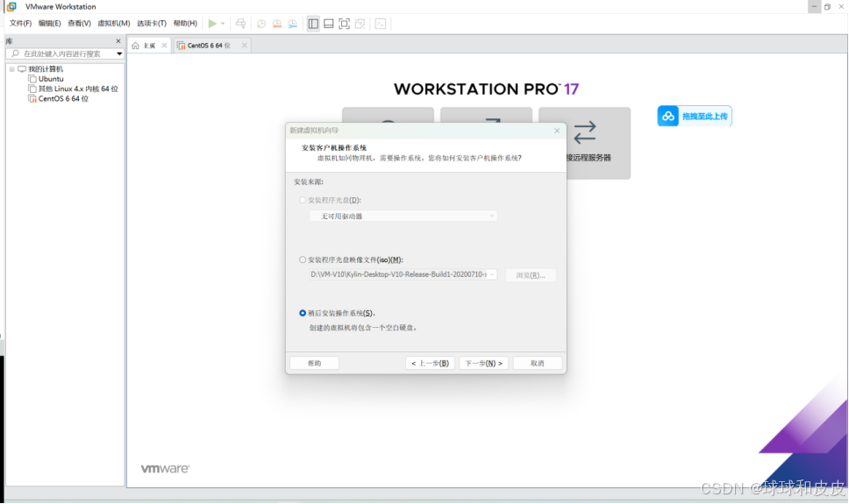Click the 帮助 button in wizard
This screenshot has width=849, height=504.
pyautogui.click(x=315, y=363)
